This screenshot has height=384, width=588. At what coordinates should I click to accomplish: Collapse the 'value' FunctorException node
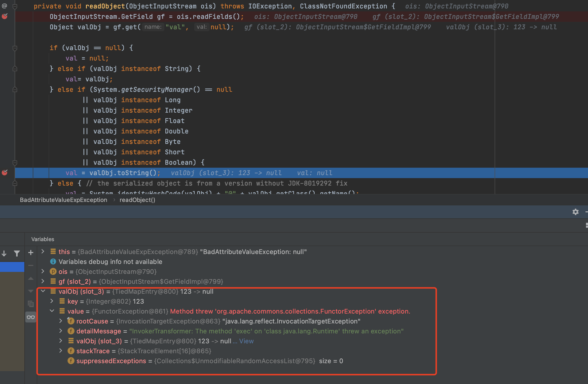tap(52, 311)
